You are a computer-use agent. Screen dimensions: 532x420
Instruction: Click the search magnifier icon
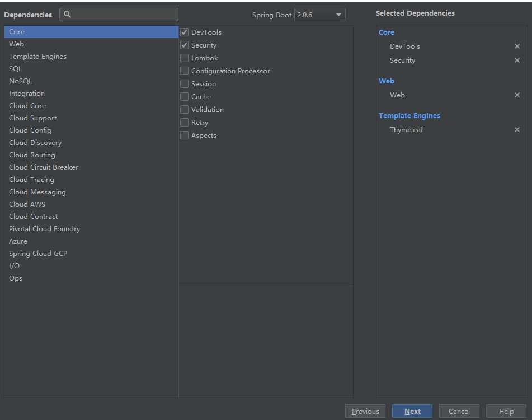point(68,15)
